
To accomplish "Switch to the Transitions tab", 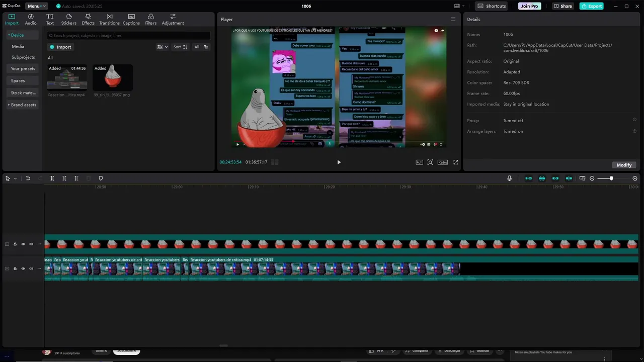I will (109, 20).
